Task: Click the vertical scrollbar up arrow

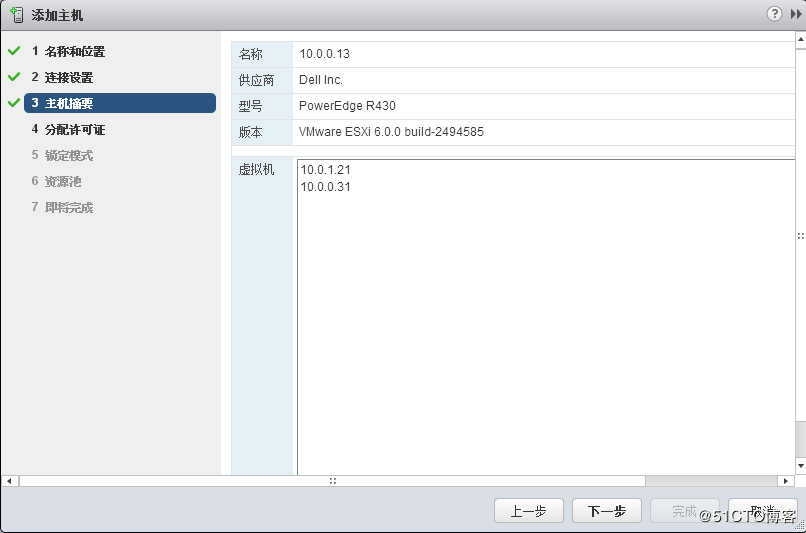Action: pos(801,40)
